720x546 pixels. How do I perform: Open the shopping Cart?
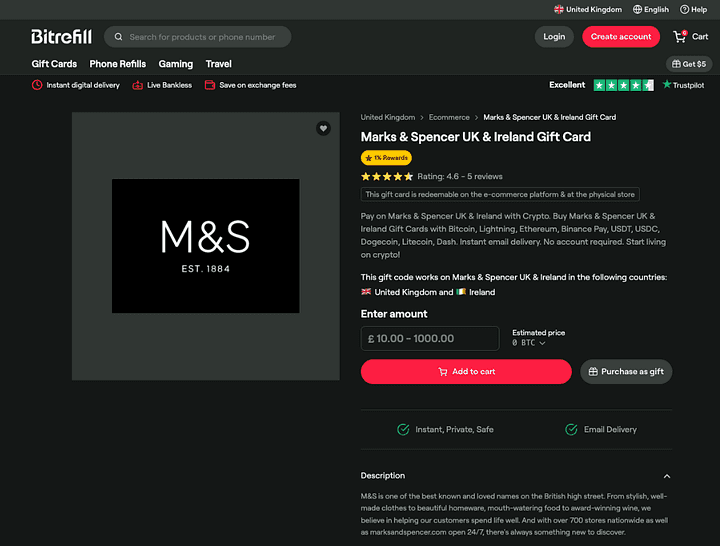(691, 37)
